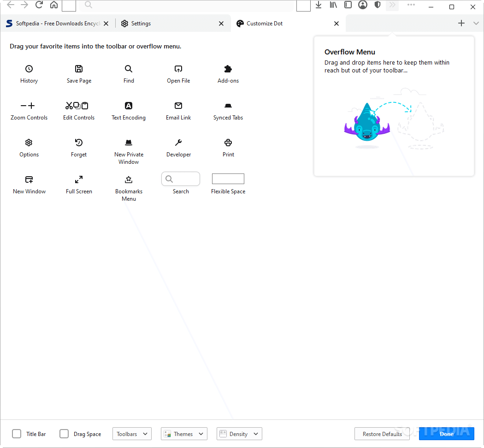
Task: Expand the Density dropdown
Action: 239,434
